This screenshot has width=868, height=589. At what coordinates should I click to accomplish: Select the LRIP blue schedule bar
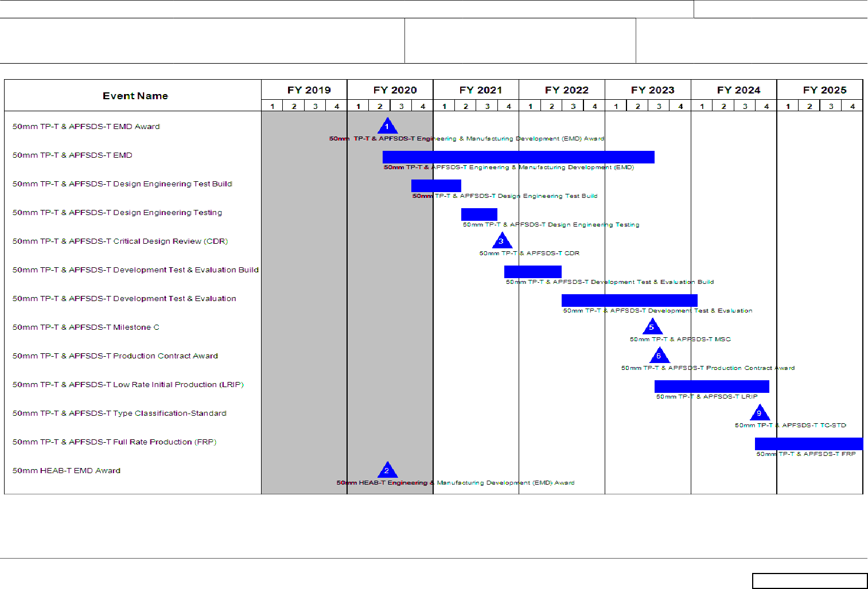(x=711, y=387)
